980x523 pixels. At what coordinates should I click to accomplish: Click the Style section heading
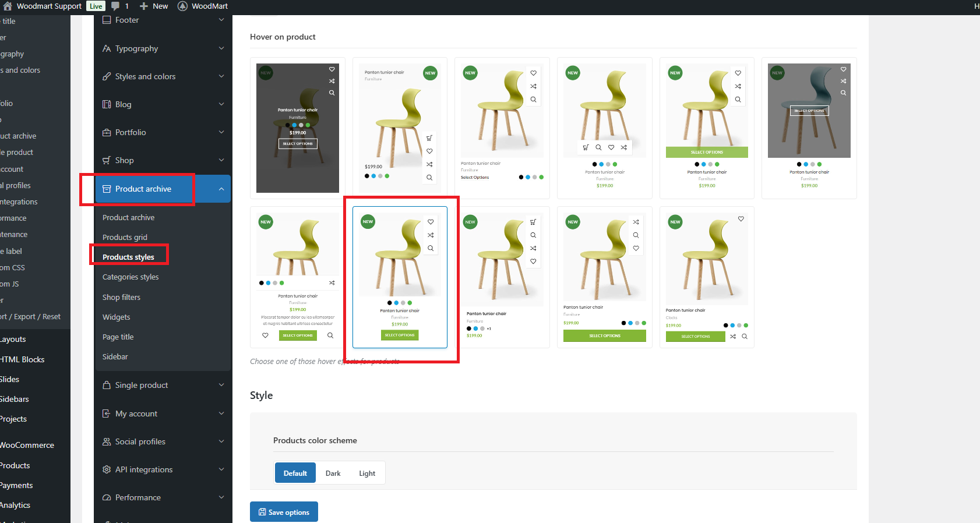click(x=261, y=395)
